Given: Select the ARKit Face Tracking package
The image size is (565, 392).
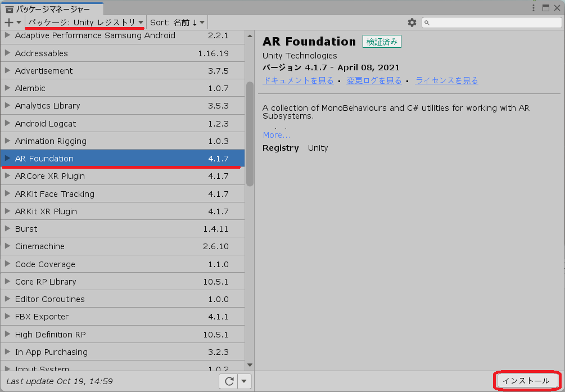Looking at the screenshot, I should pos(55,194).
